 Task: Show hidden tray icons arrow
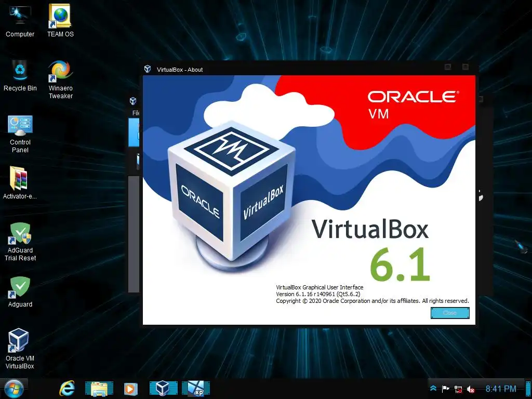[x=433, y=389]
